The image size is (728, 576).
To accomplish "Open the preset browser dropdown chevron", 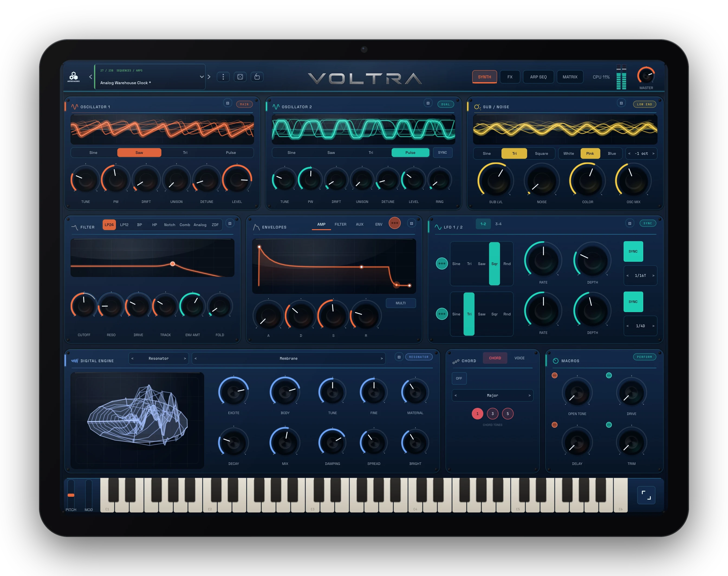I will [202, 77].
